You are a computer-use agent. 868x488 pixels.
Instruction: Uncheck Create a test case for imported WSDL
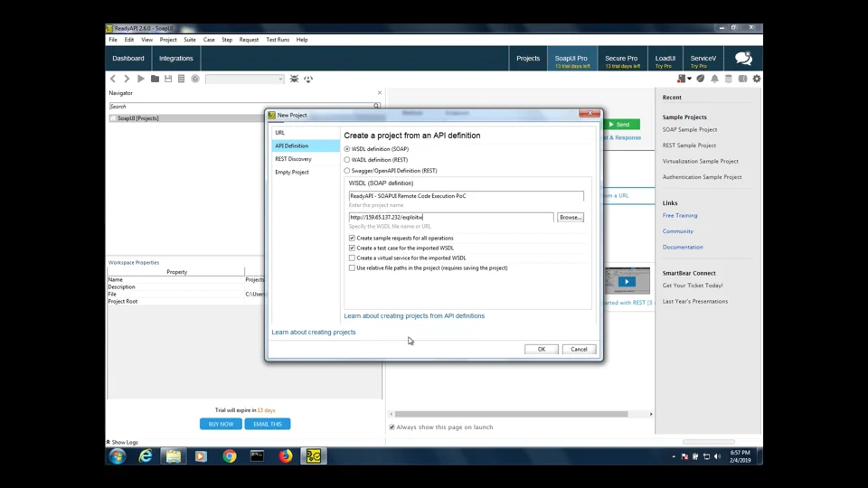(x=352, y=248)
